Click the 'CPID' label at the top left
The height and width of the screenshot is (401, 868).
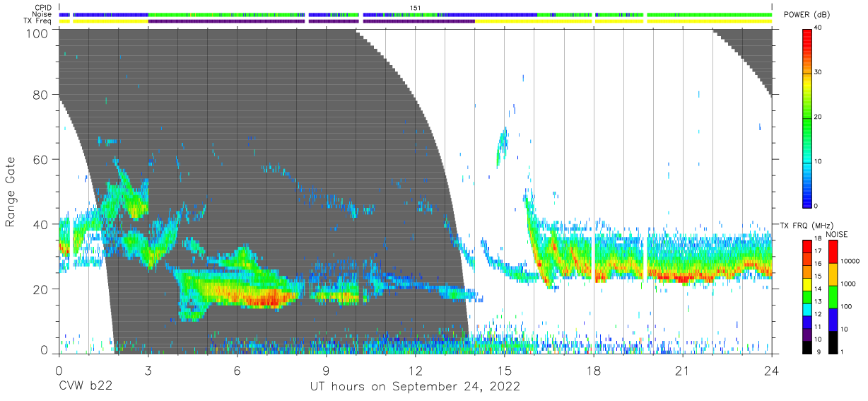pos(44,8)
